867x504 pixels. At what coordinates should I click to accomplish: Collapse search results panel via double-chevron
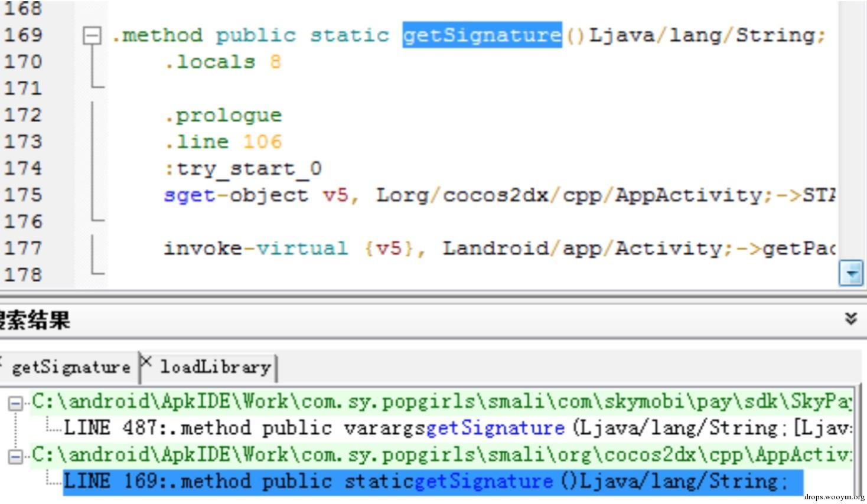[850, 319]
